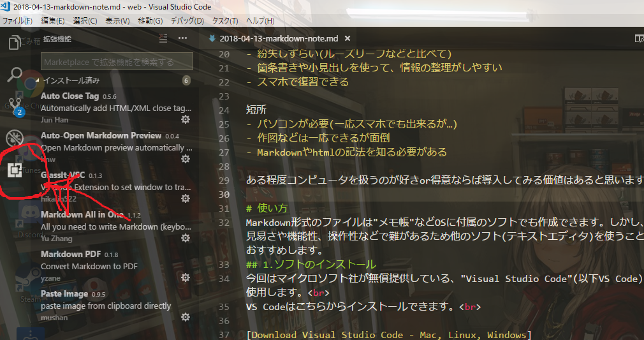Select the Auto Close Tag extension
The image size is (644, 340).
coord(117,107)
